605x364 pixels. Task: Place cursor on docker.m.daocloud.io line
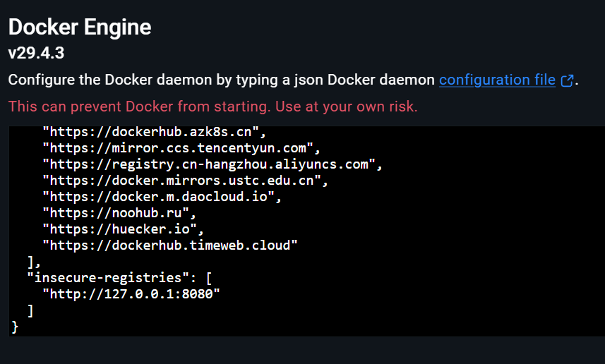(162, 197)
